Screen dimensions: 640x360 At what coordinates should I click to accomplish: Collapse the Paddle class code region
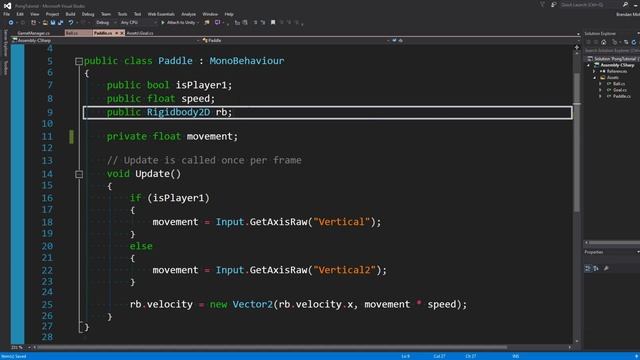pyautogui.click(x=79, y=61)
